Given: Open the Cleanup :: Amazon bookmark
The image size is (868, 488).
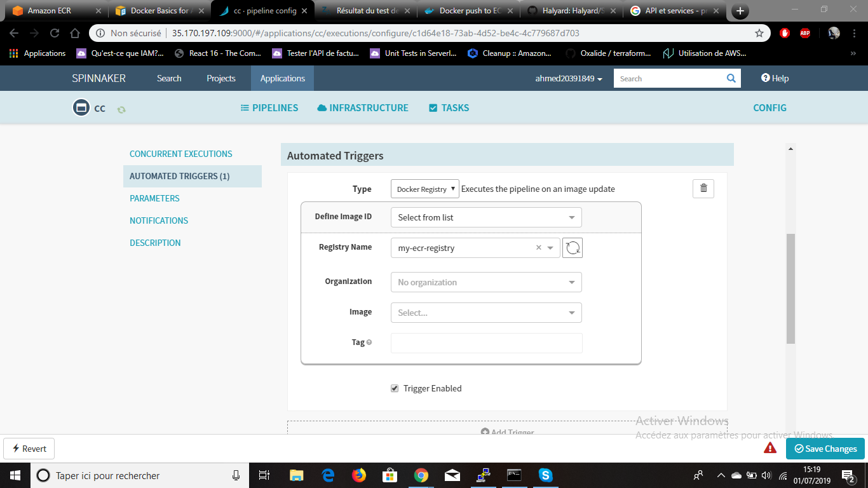Looking at the screenshot, I should (510, 53).
